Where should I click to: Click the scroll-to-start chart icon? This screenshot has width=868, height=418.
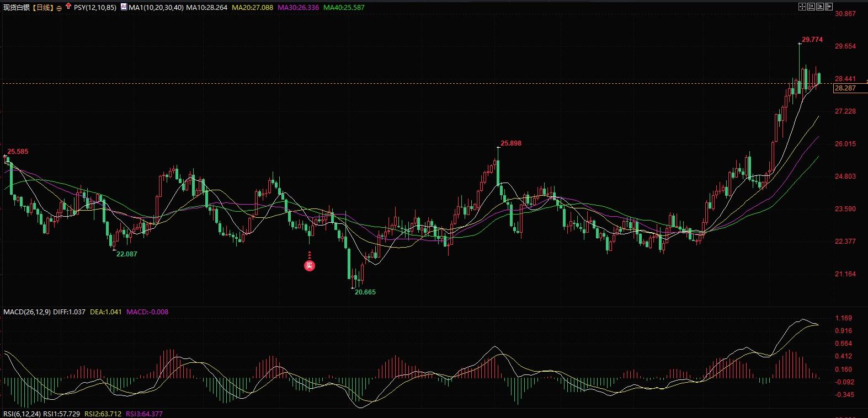coord(811,7)
